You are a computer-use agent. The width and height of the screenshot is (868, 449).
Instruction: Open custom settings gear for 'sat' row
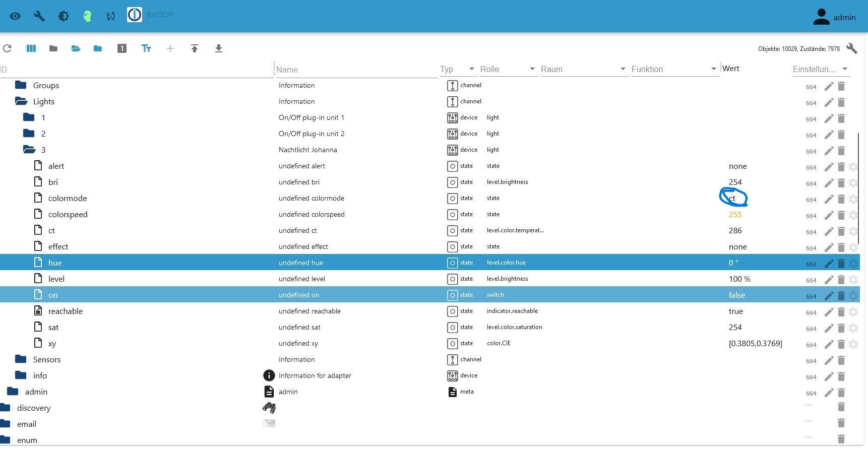pyautogui.click(x=853, y=328)
